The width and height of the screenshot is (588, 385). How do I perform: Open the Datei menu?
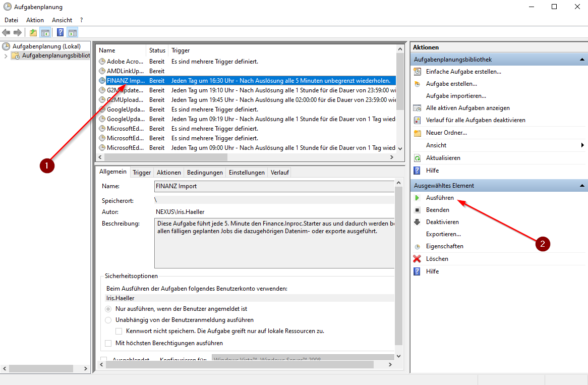(x=11, y=20)
